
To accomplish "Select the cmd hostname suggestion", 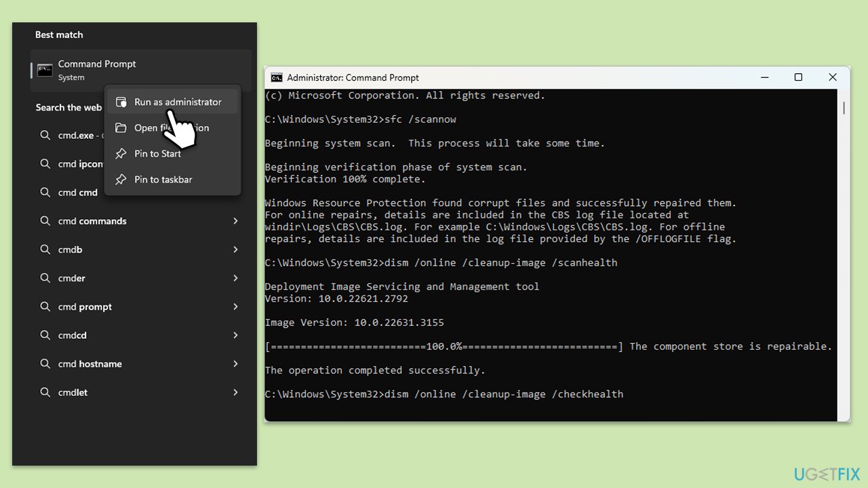I will click(141, 363).
